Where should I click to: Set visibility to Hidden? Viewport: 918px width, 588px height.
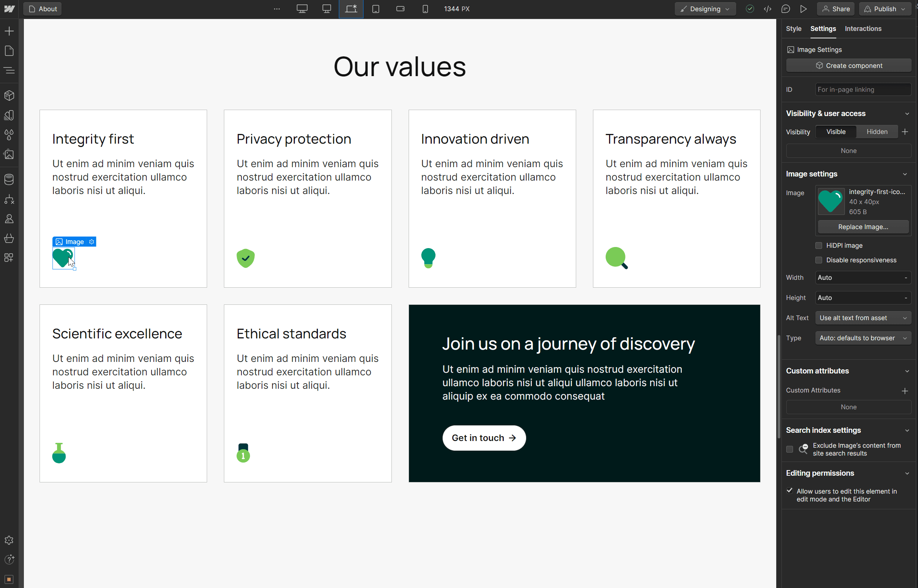(877, 132)
